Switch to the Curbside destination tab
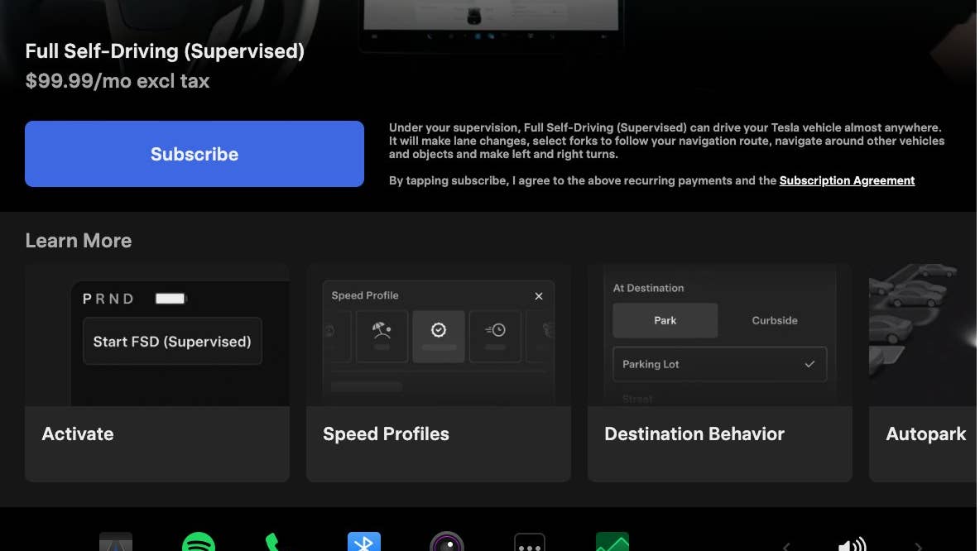980x551 pixels. (774, 320)
